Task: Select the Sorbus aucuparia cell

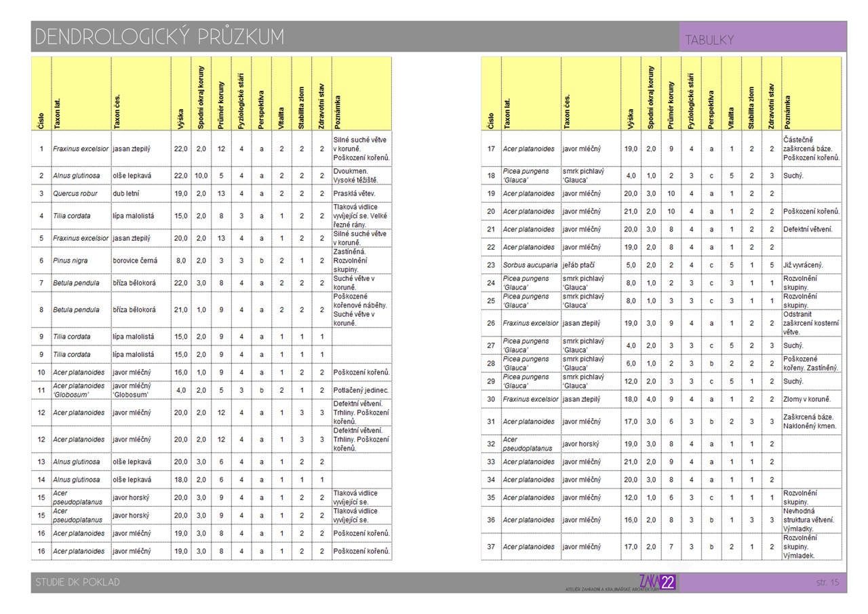Action: point(531,265)
